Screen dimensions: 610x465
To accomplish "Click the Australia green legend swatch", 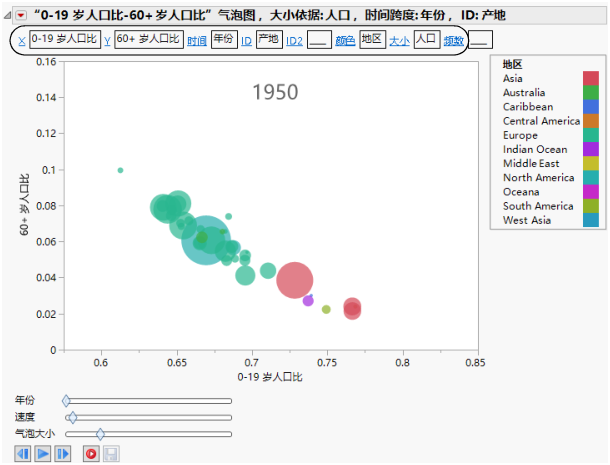I will tap(591, 92).
